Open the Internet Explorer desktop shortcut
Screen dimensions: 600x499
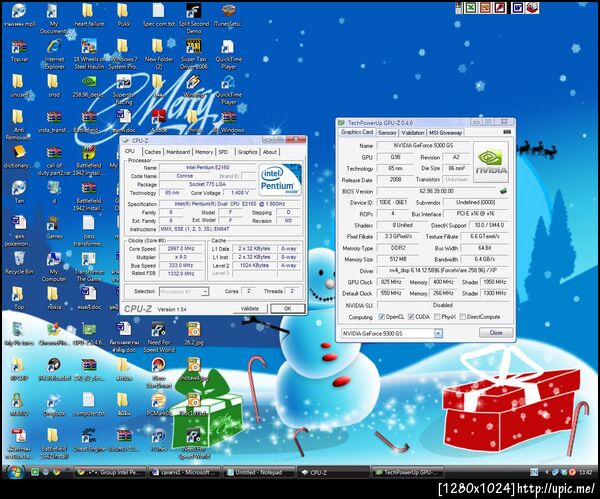[x=54, y=54]
